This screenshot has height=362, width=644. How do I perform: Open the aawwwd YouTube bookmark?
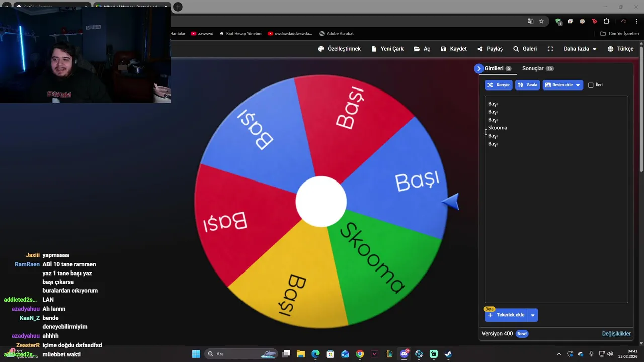(x=202, y=34)
